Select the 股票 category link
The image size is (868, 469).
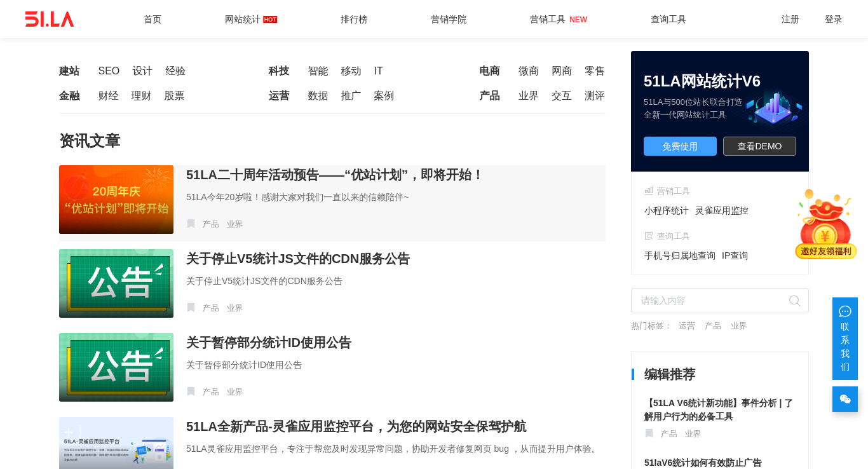[x=175, y=96]
